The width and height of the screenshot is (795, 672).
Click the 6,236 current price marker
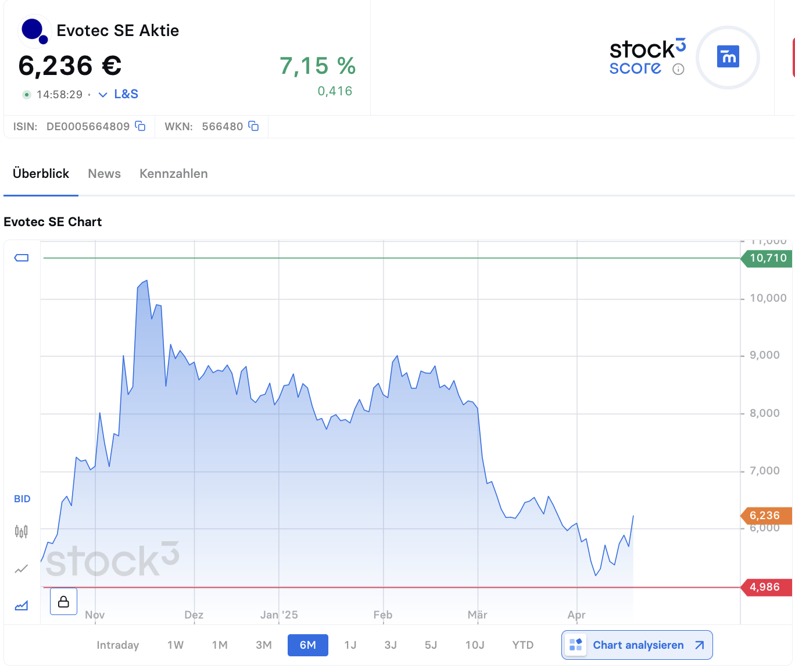point(767,516)
